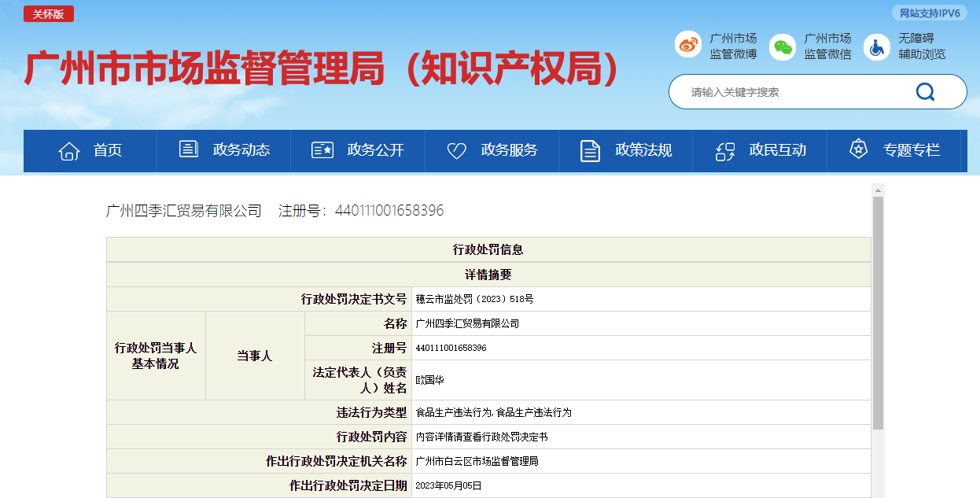Click the 当事人 cell
Screen dimensions: 980x498
click(x=255, y=356)
